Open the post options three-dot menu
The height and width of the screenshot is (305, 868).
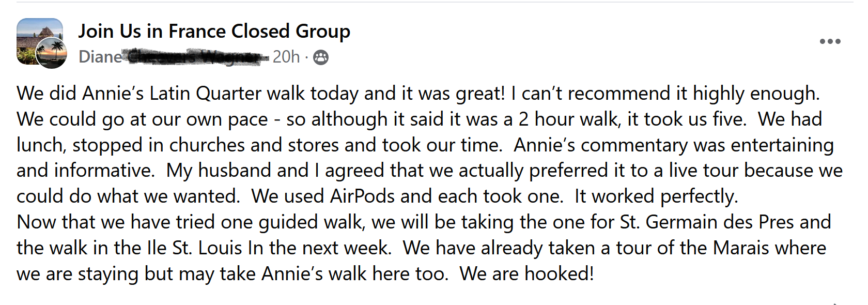click(830, 41)
